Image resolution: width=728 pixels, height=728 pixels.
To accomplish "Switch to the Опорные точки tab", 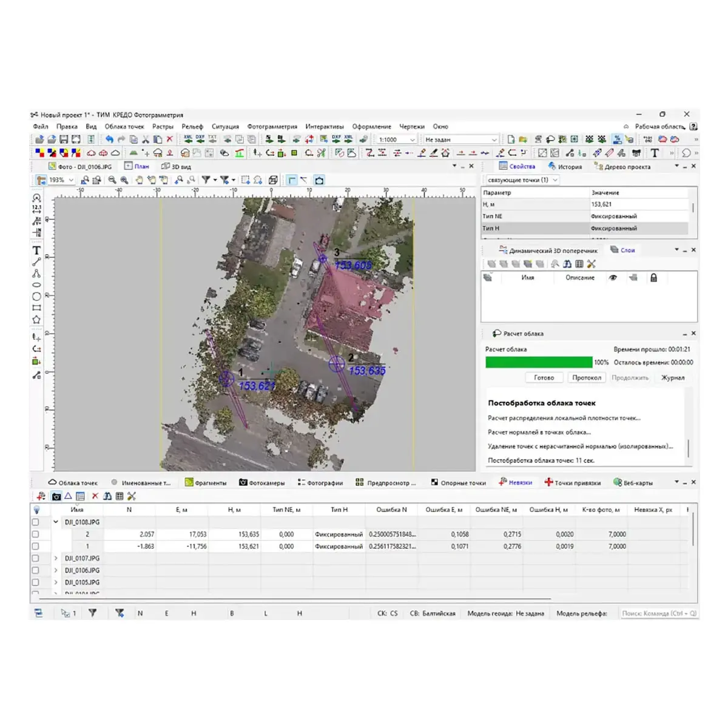I will [x=459, y=483].
